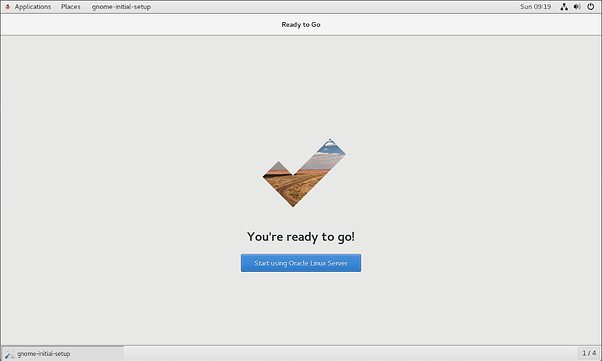Open the Places menu
This screenshot has height=361, width=602.
click(71, 7)
